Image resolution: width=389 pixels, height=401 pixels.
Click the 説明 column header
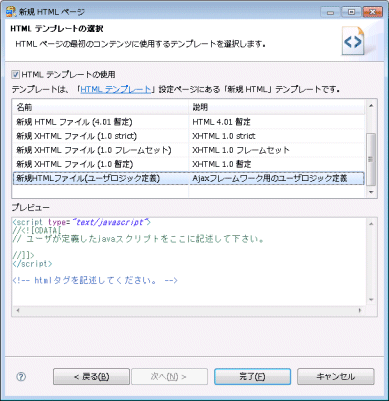tap(277, 107)
